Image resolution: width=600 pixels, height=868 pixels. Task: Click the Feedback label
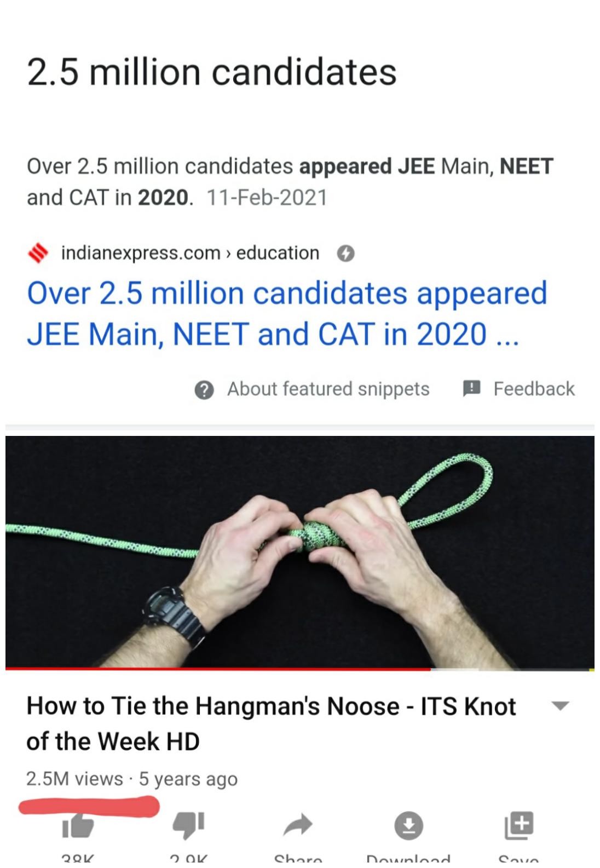(534, 389)
